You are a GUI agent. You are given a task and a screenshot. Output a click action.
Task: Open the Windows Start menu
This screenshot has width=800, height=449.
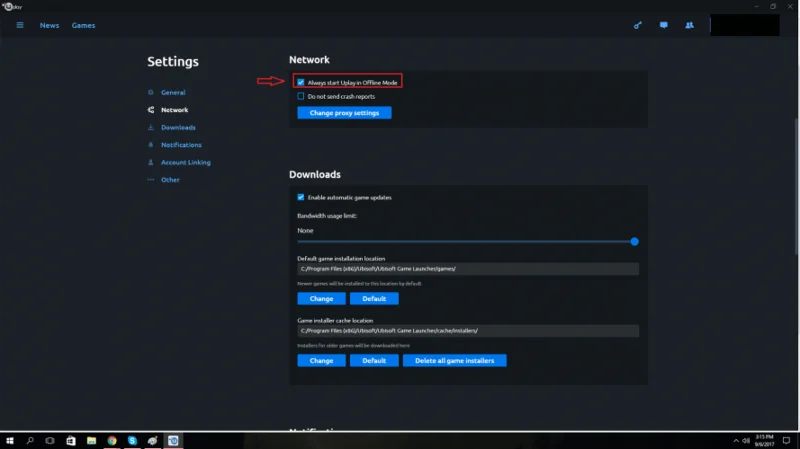click(x=9, y=441)
